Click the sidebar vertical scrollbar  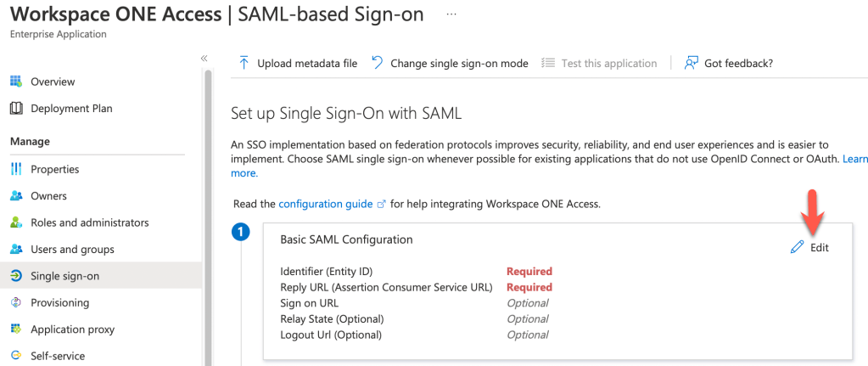[208, 212]
